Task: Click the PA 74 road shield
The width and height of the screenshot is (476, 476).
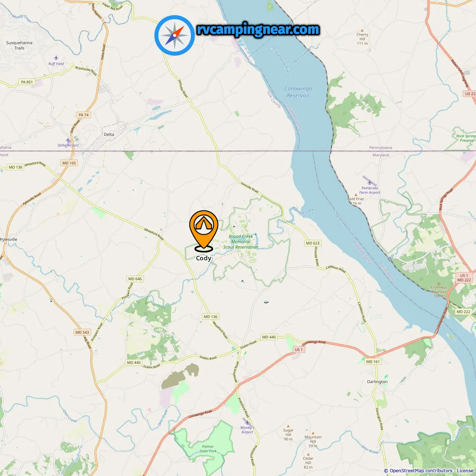Action: click(x=84, y=115)
